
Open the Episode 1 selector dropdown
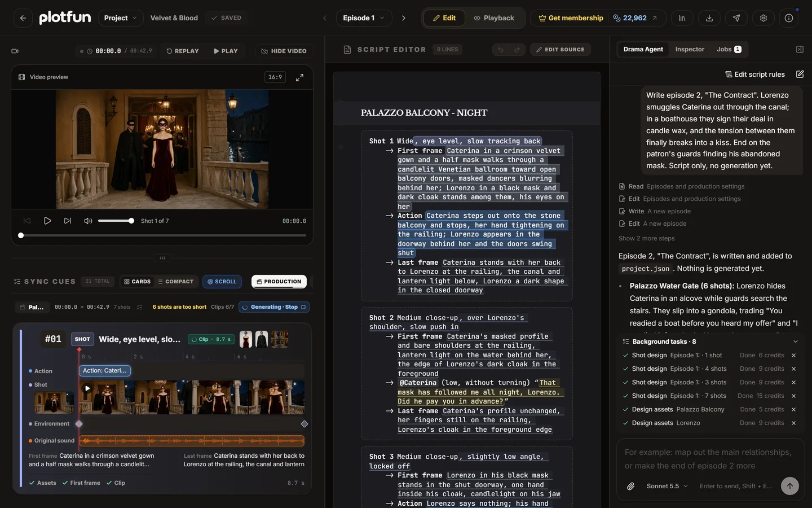364,18
